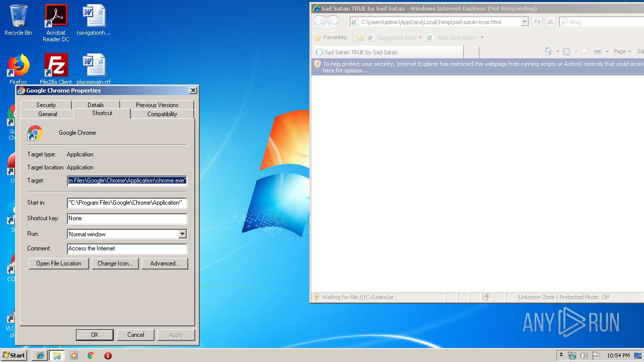Select the placesmain.rtf desktop file
644x362 pixels.
pyautogui.click(x=94, y=69)
